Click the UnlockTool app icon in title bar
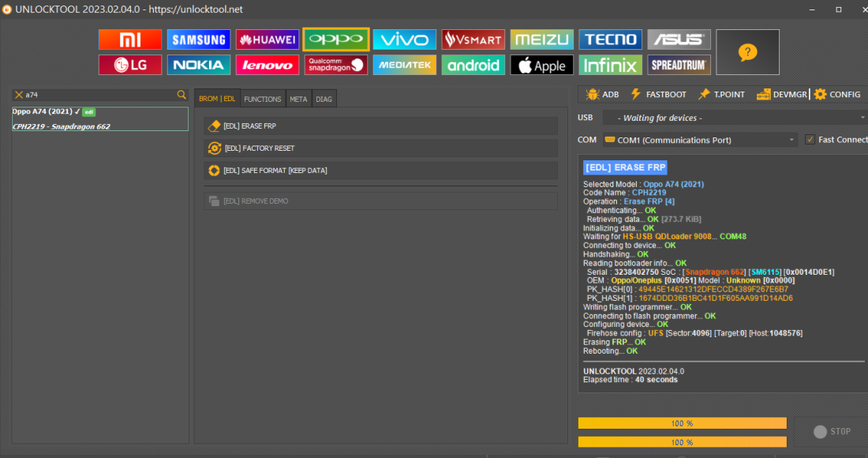This screenshot has height=458, width=868. point(6,9)
